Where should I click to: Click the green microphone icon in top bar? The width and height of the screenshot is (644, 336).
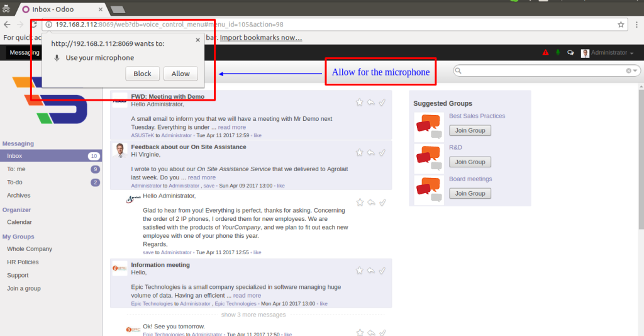point(557,53)
